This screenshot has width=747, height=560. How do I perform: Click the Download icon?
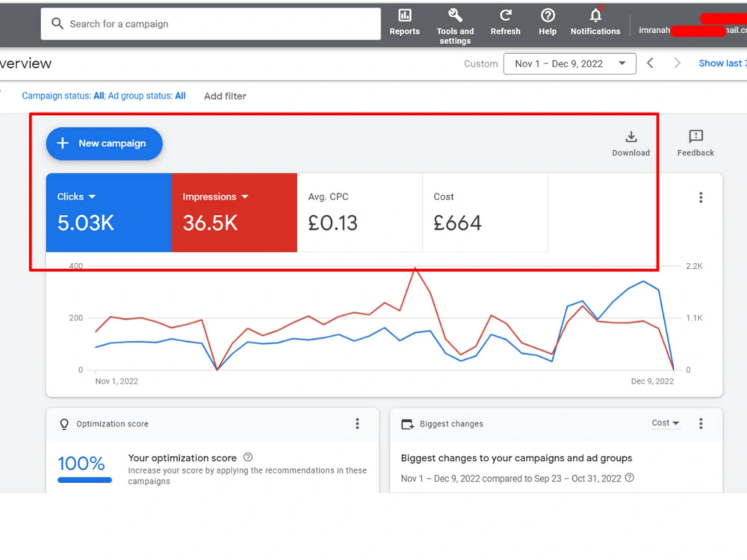pos(630,137)
